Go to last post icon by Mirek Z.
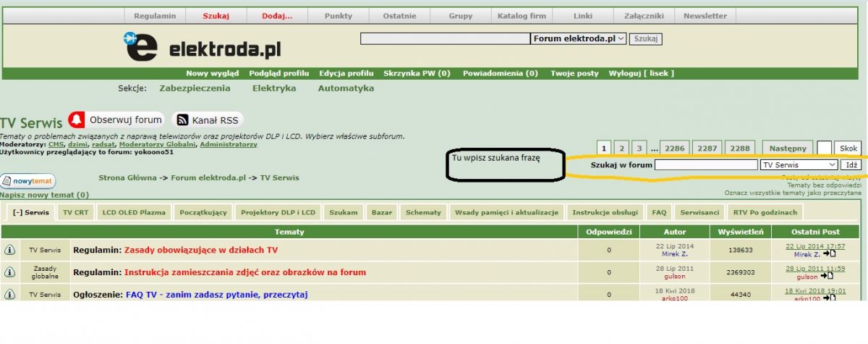 [829, 254]
